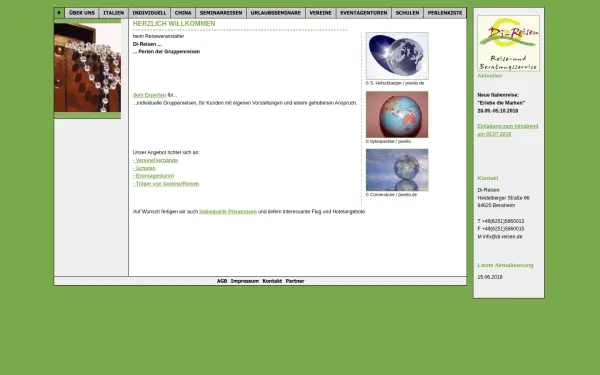Viewport: 600px width, 375px height.
Task: Click the 'Neue Italienreise' announcement text
Action: 498,95
